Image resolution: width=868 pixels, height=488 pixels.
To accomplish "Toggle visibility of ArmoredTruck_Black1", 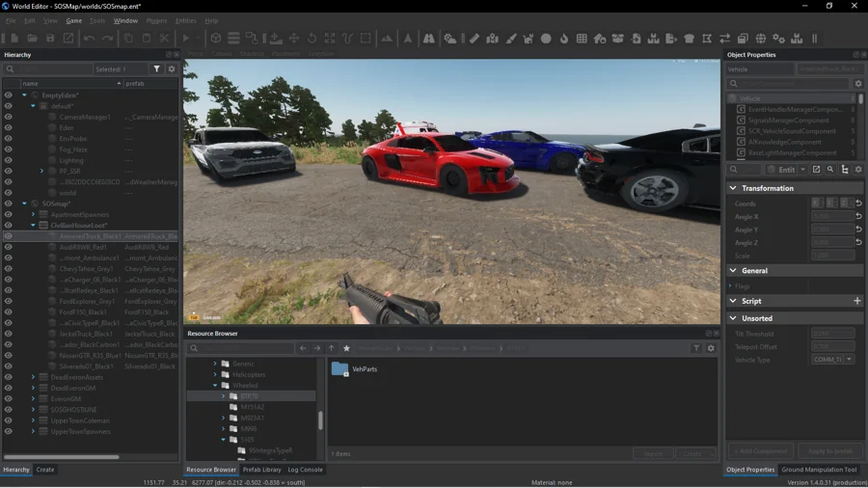I will pos(9,236).
